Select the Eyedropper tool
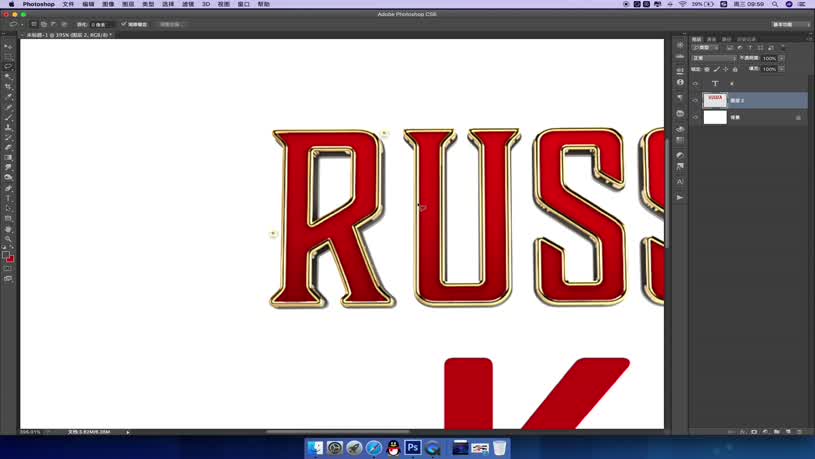The height and width of the screenshot is (459, 815). (x=8, y=97)
